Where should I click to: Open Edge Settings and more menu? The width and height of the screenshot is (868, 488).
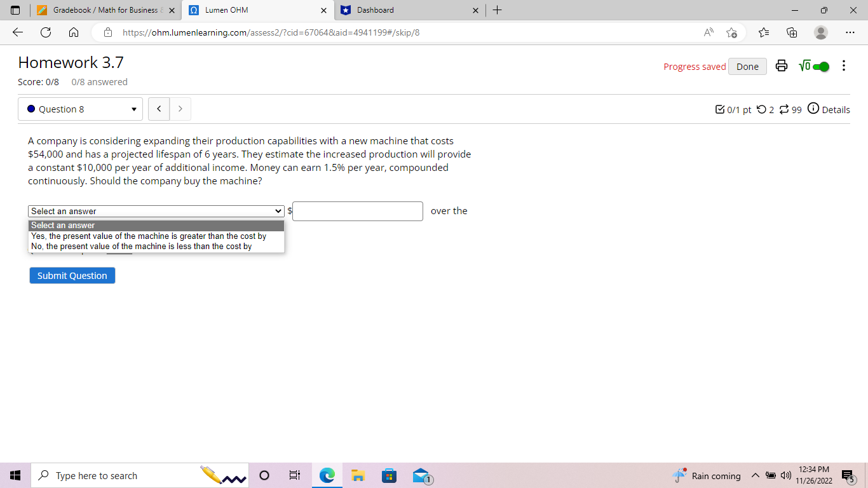point(850,32)
